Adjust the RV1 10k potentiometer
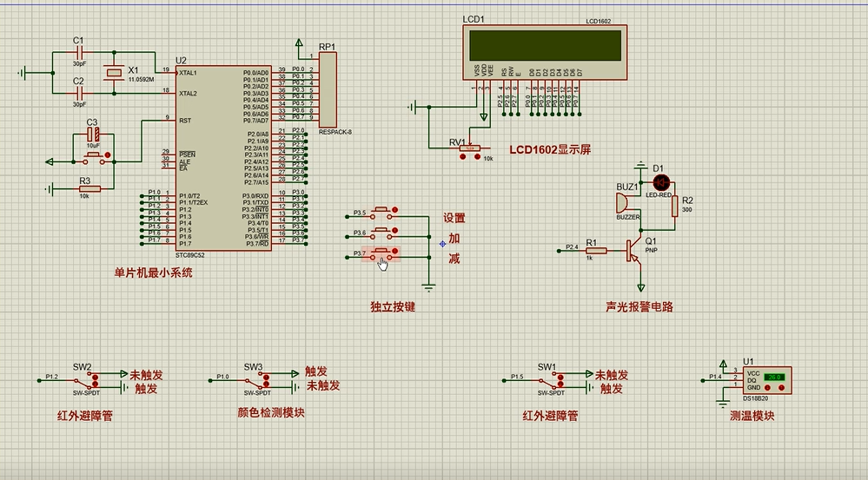The height and width of the screenshot is (480, 868). 470,148
